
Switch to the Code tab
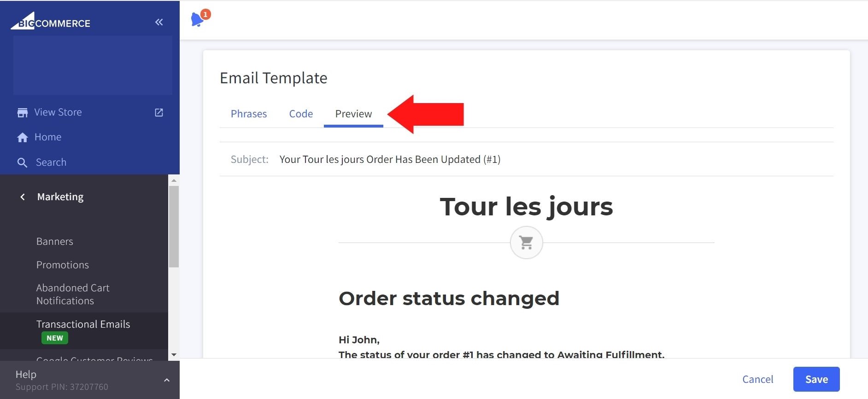[301, 114]
